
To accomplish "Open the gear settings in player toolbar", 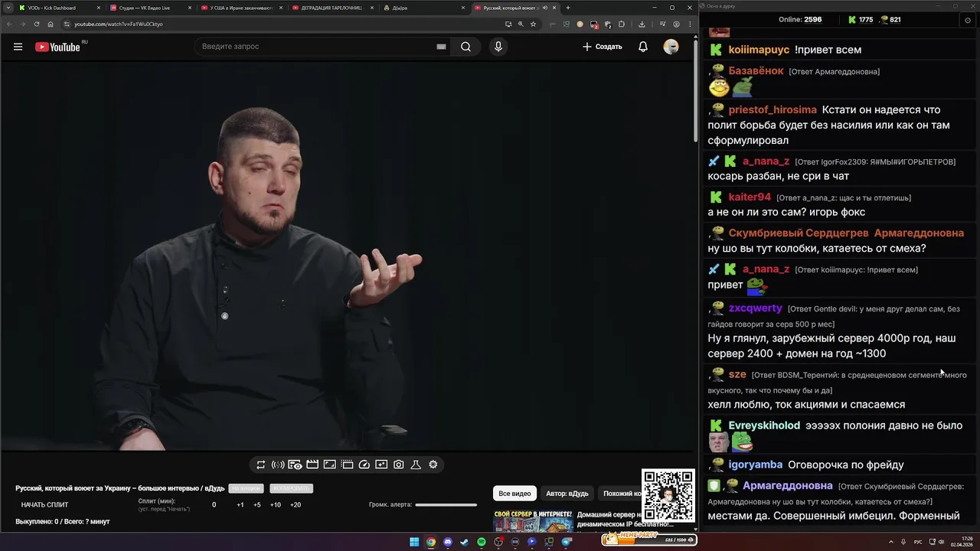I will (433, 465).
